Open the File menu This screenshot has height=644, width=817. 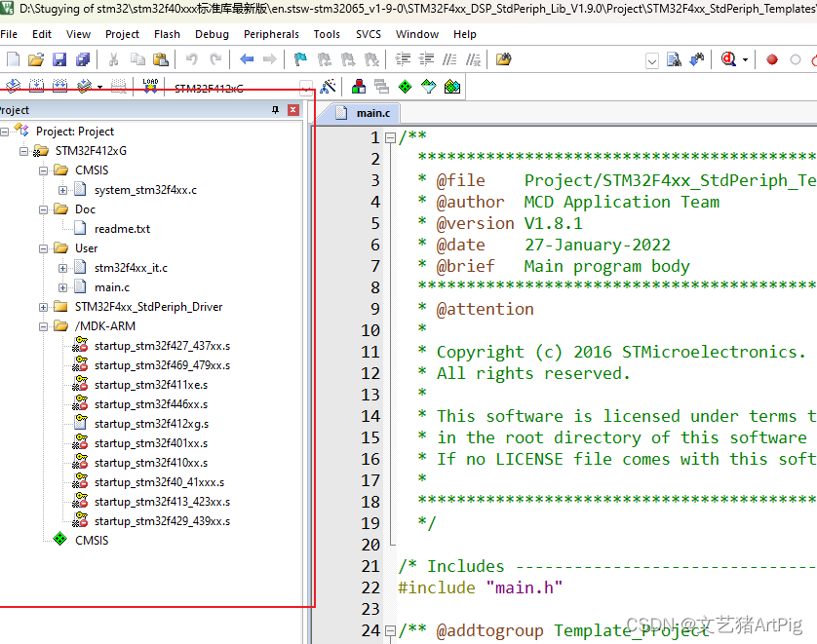[x=9, y=34]
